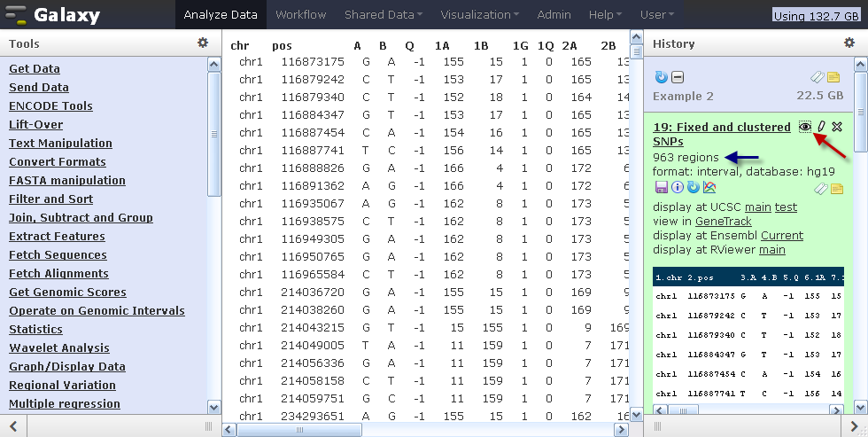The height and width of the screenshot is (437, 868).
Task: Open the Graph/Display Data section
Action: (67, 366)
